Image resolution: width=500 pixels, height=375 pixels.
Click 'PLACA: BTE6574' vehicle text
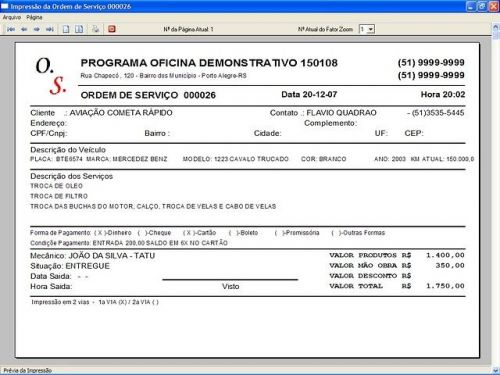point(56,159)
